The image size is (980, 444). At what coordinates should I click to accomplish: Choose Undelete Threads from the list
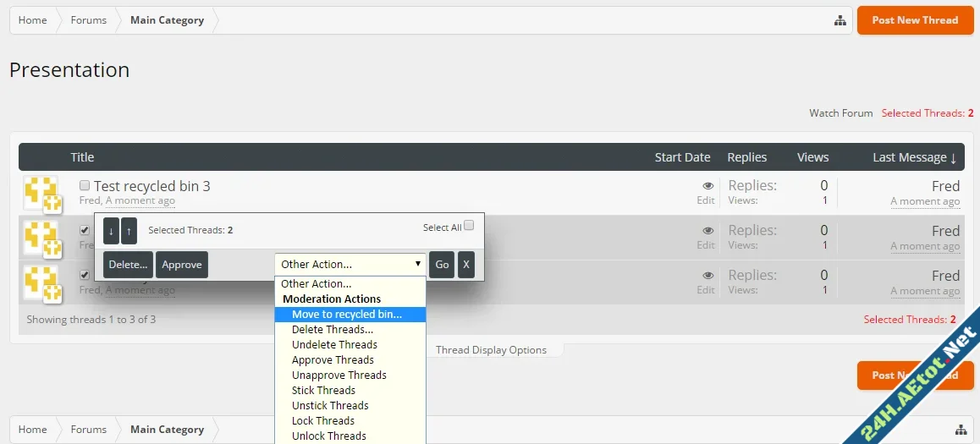(334, 345)
